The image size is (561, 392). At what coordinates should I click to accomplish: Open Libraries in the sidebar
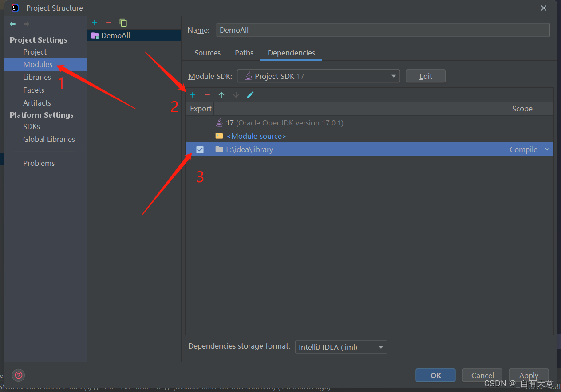tap(37, 77)
